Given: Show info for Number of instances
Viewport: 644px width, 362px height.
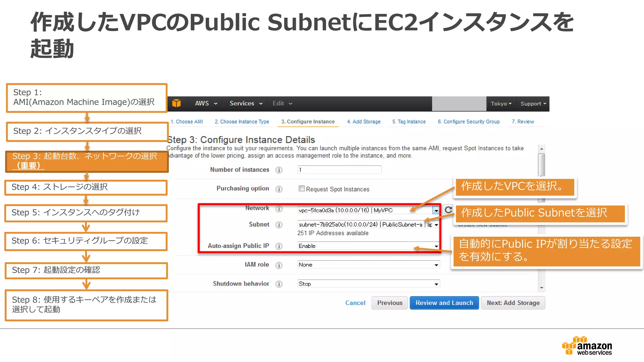Looking at the screenshot, I should pyautogui.click(x=279, y=170).
